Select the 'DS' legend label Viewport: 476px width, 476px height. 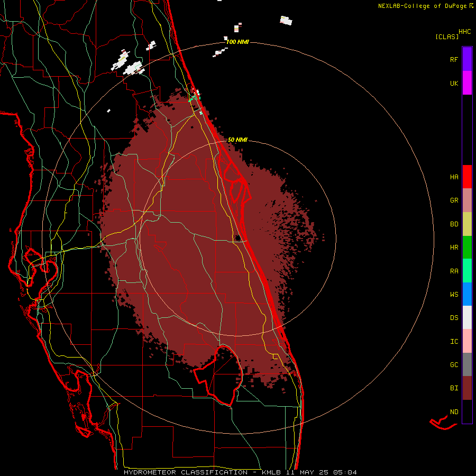pos(454,318)
